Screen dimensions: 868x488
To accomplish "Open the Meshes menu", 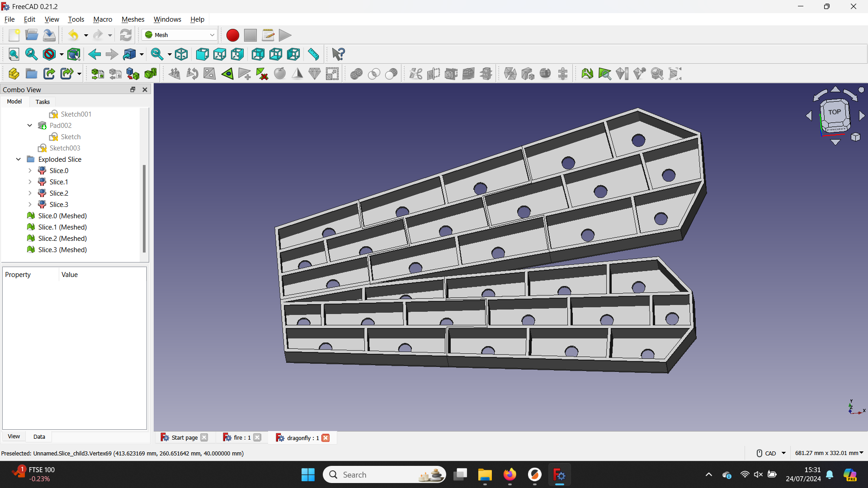I will tap(132, 19).
